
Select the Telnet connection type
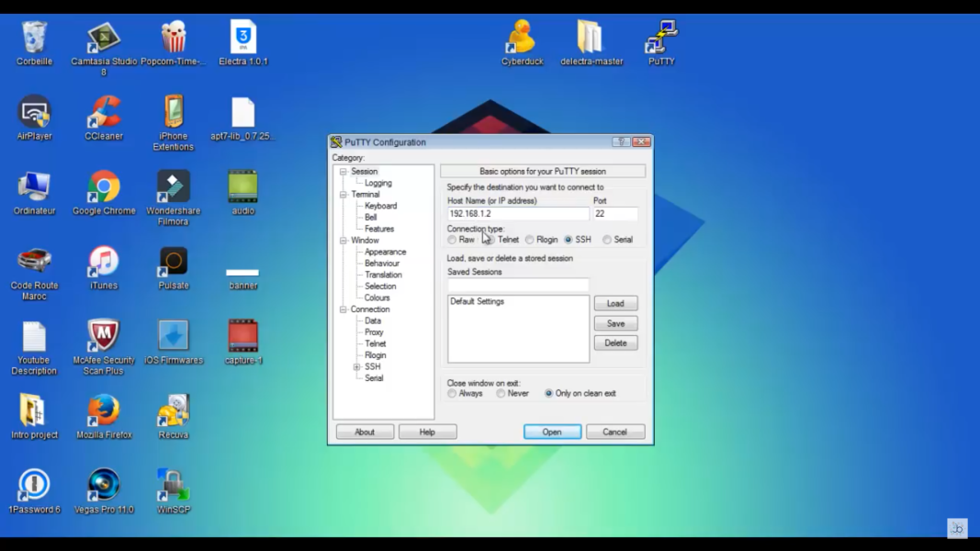(490, 240)
